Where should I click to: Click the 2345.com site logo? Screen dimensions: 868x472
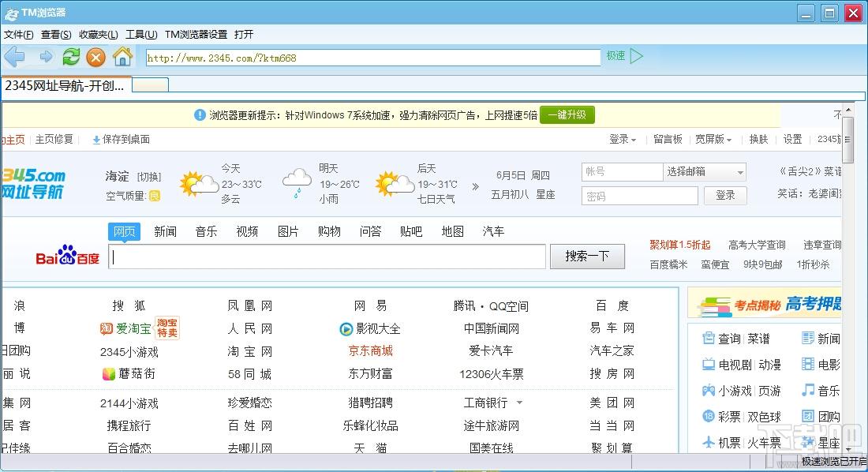[33, 183]
